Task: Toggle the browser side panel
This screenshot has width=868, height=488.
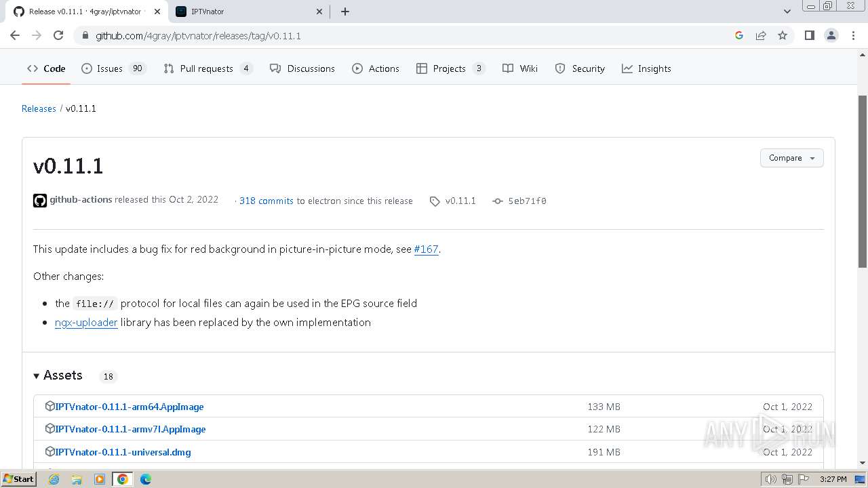Action: pos(809,35)
